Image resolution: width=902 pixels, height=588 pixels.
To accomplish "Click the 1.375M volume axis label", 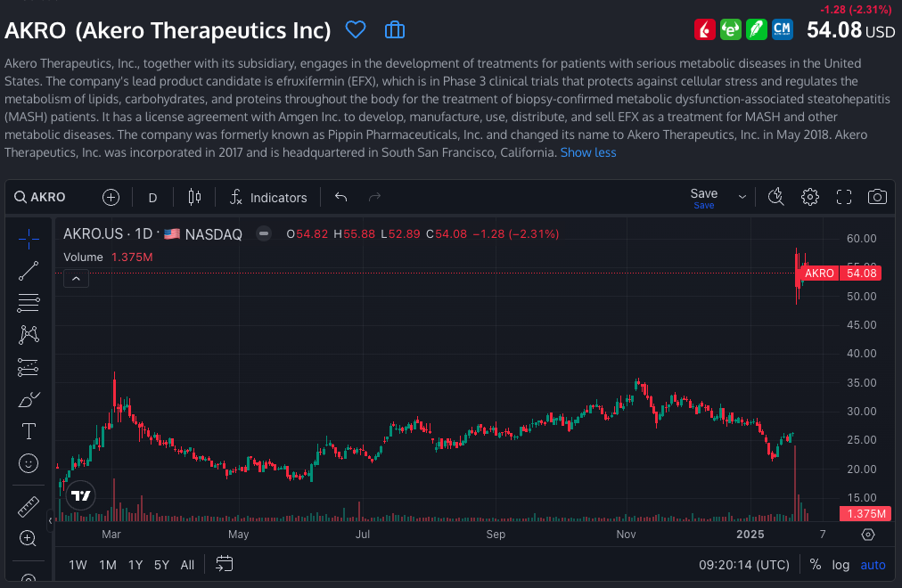I will pos(865,513).
